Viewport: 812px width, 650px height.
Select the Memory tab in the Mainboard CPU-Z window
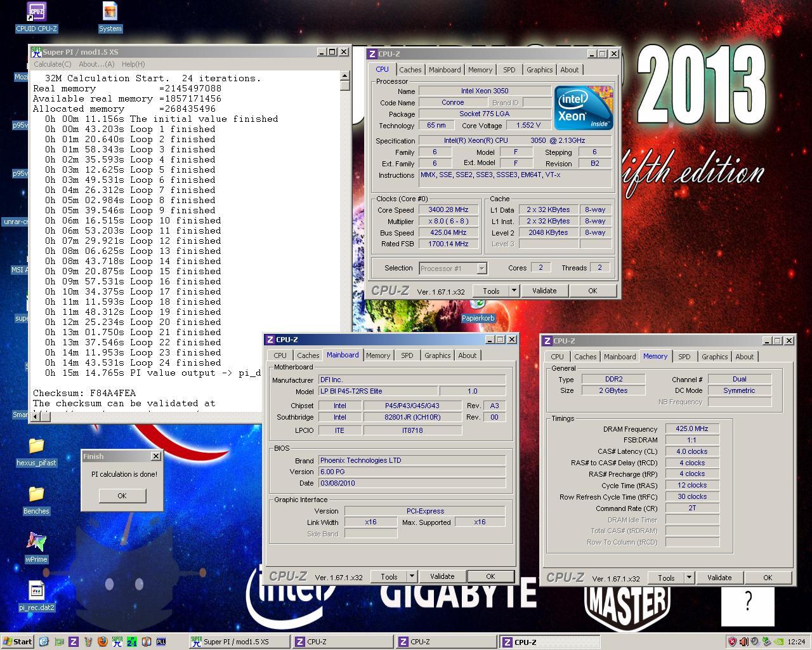tap(377, 355)
